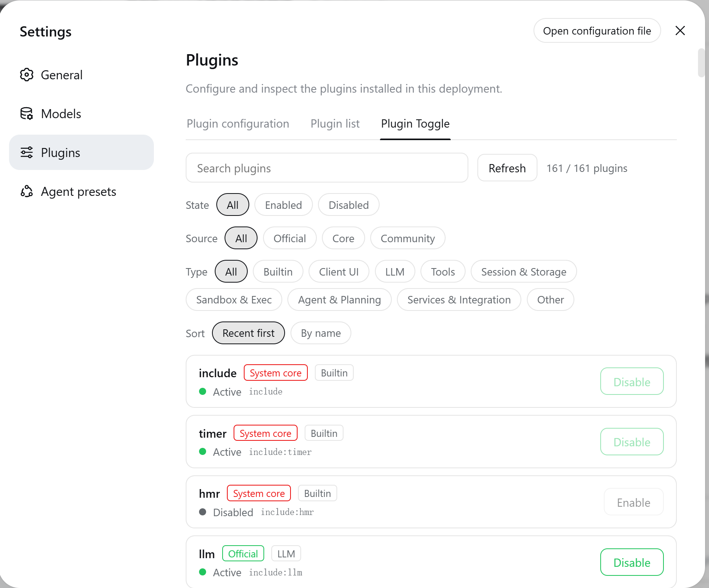Filter State by Disabled
Image resolution: width=709 pixels, height=588 pixels.
[x=349, y=205]
